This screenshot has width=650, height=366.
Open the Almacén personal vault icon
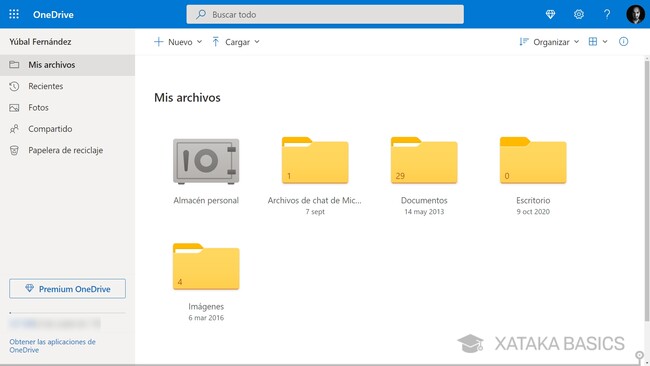click(206, 161)
